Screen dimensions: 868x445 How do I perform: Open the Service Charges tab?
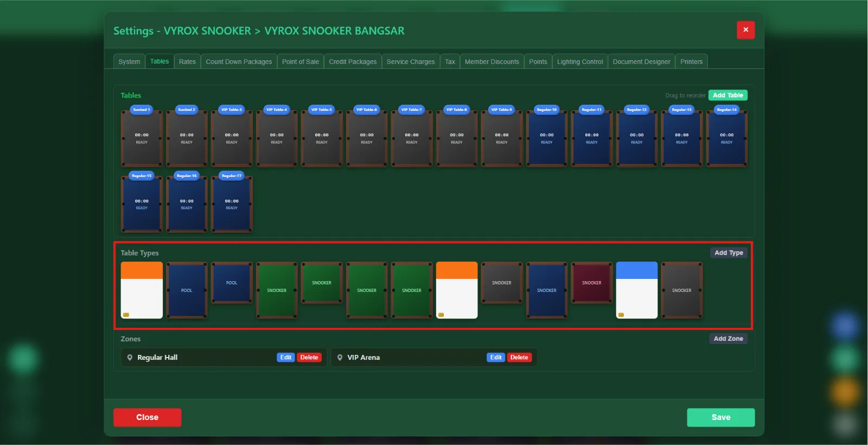point(411,61)
